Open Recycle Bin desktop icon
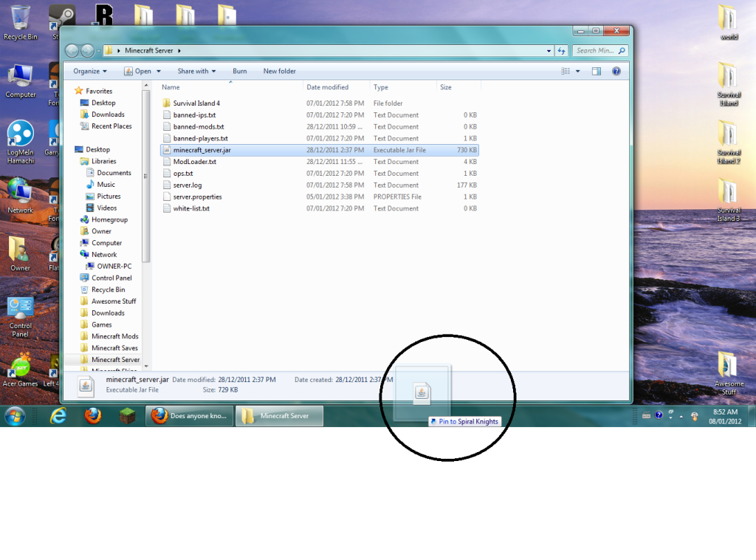Viewport: 756px width, 560px height. click(x=21, y=22)
